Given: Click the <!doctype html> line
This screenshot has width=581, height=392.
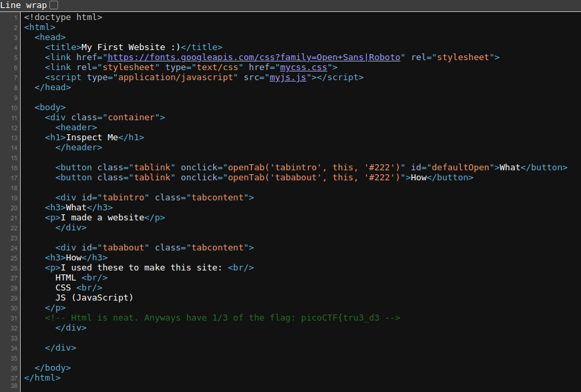Looking at the screenshot, I should (63, 17).
